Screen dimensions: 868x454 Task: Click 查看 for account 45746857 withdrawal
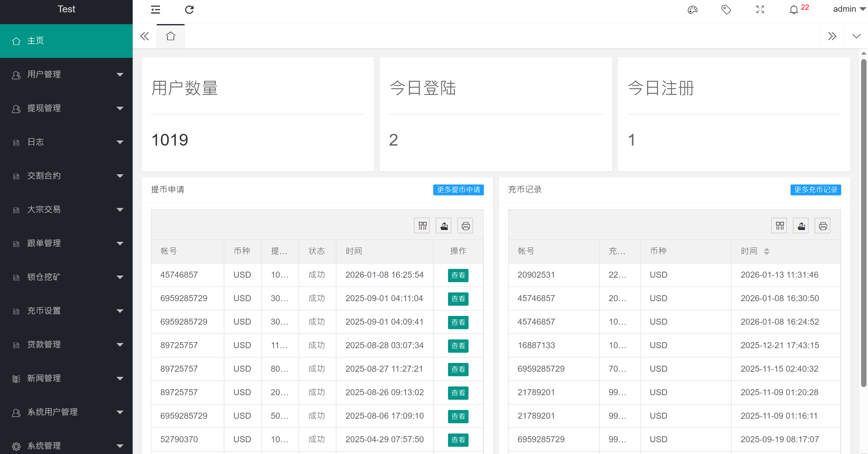point(458,275)
